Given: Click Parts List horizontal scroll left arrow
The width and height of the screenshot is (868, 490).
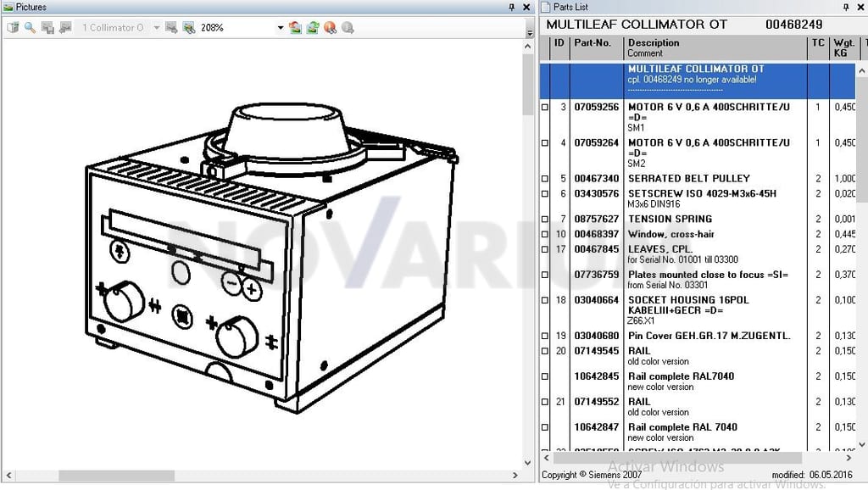Looking at the screenshot, I should pos(547,458).
